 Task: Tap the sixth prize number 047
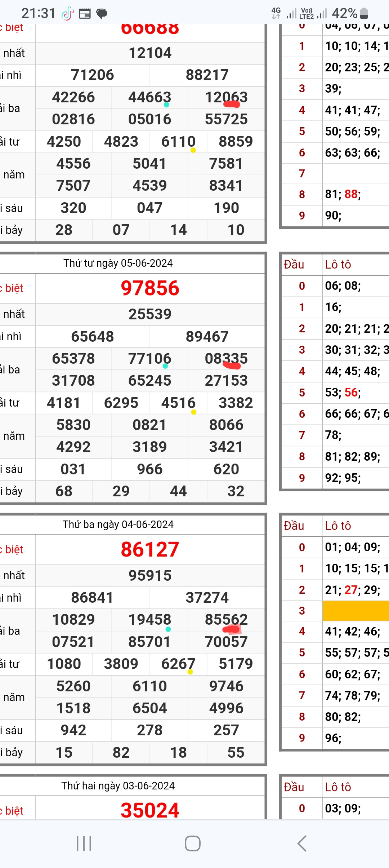[x=150, y=208]
